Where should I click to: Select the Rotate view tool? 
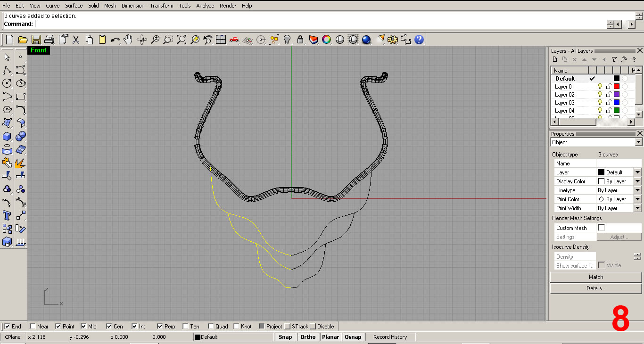[142, 40]
